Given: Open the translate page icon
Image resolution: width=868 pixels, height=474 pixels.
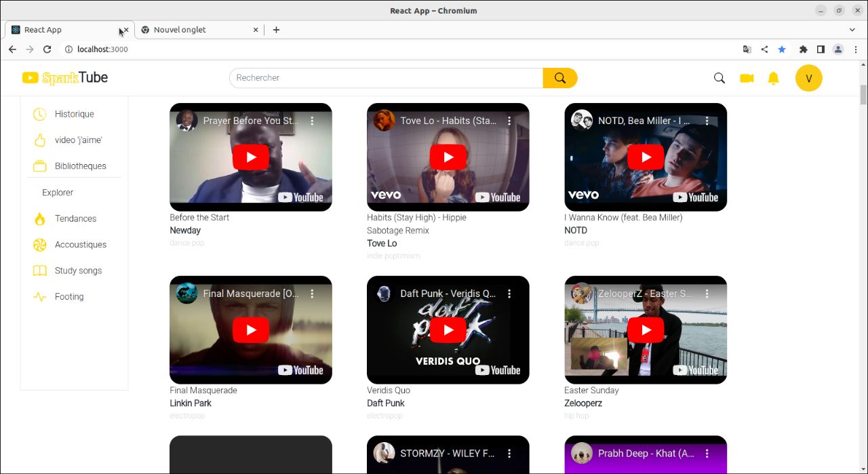Looking at the screenshot, I should tap(747, 50).
